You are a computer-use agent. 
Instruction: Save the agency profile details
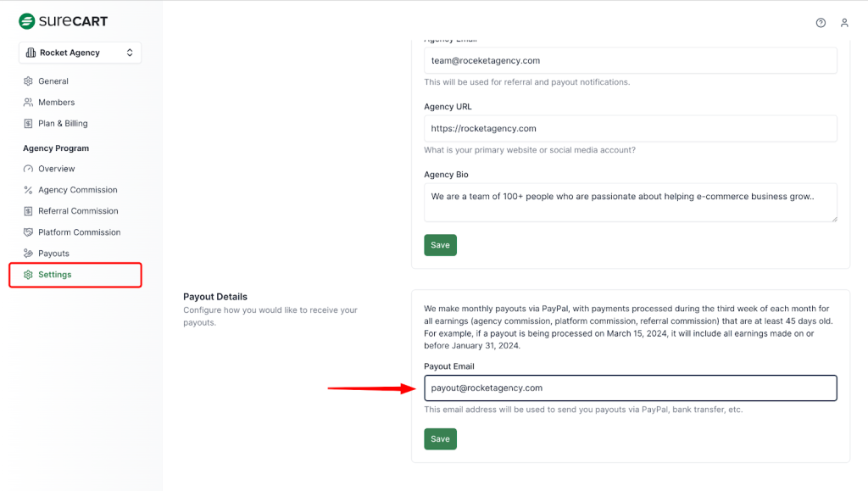(440, 245)
